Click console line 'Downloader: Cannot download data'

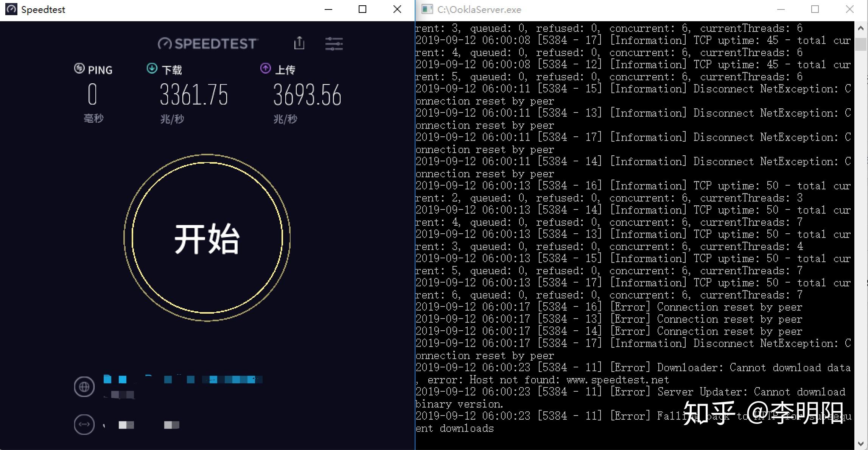click(x=633, y=367)
